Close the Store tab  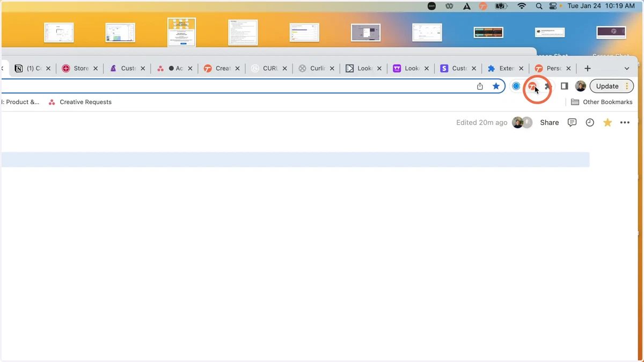(96, 69)
